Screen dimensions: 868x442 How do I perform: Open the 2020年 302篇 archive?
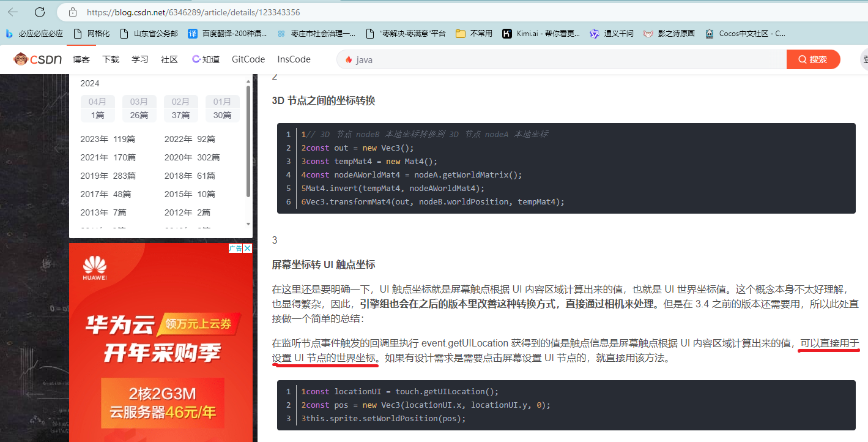point(192,157)
